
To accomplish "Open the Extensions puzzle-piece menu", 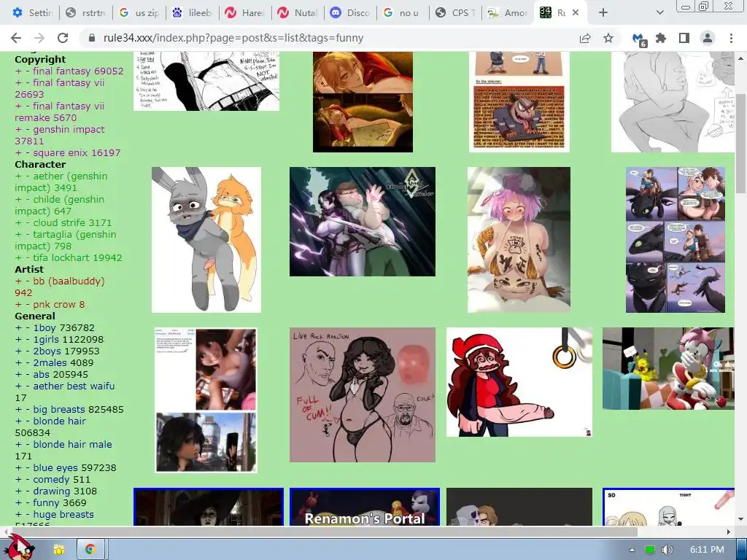I will [661, 38].
